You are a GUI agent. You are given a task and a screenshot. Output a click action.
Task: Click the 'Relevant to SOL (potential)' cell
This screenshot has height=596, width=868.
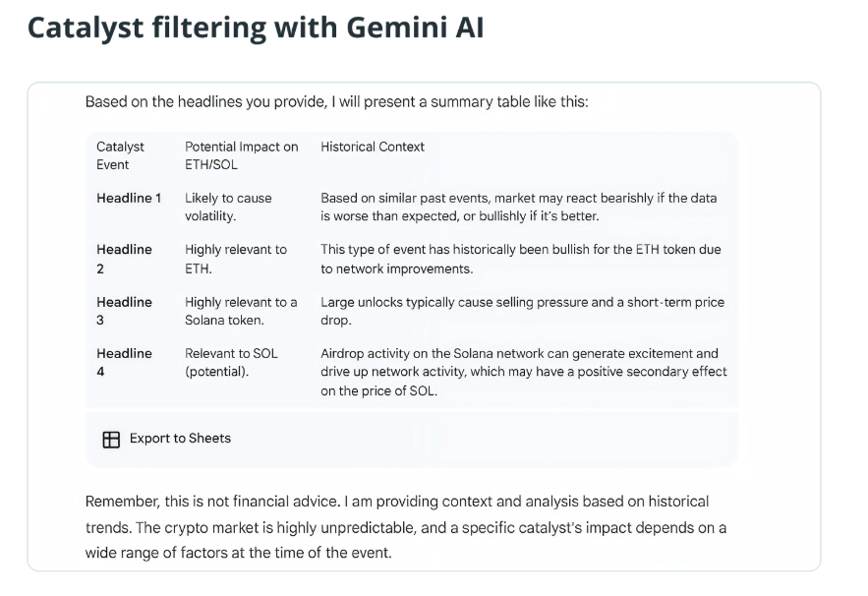[x=231, y=362]
